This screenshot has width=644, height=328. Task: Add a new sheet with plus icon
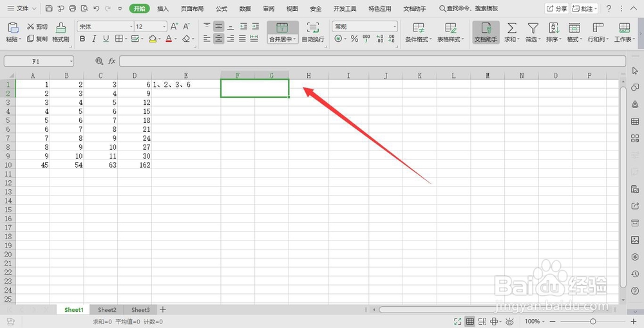(x=163, y=309)
